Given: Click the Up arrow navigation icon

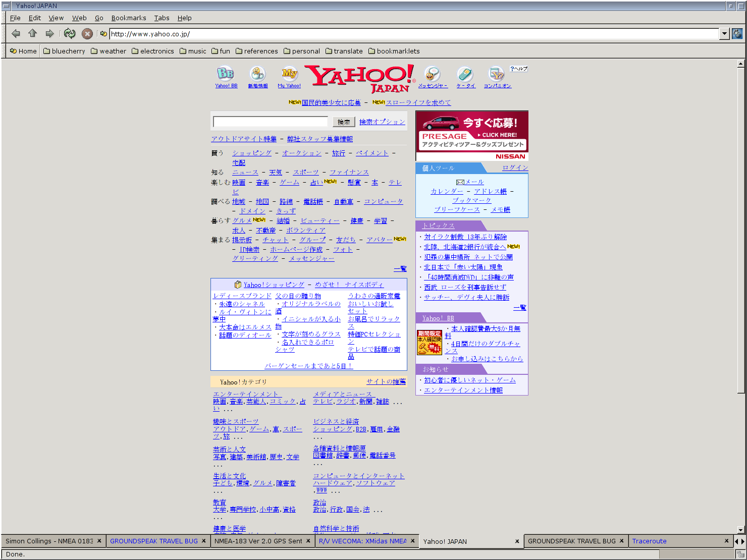Looking at the screenshot, I should [x=33, y=34].
